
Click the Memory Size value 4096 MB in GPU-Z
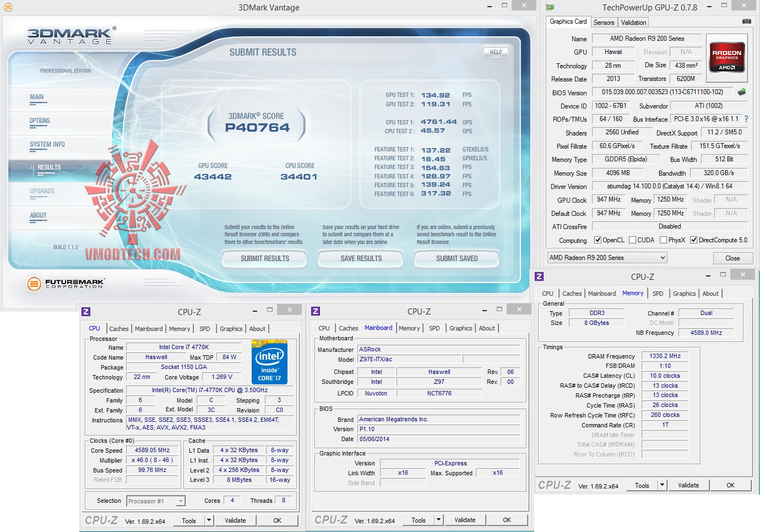(617, 173)
